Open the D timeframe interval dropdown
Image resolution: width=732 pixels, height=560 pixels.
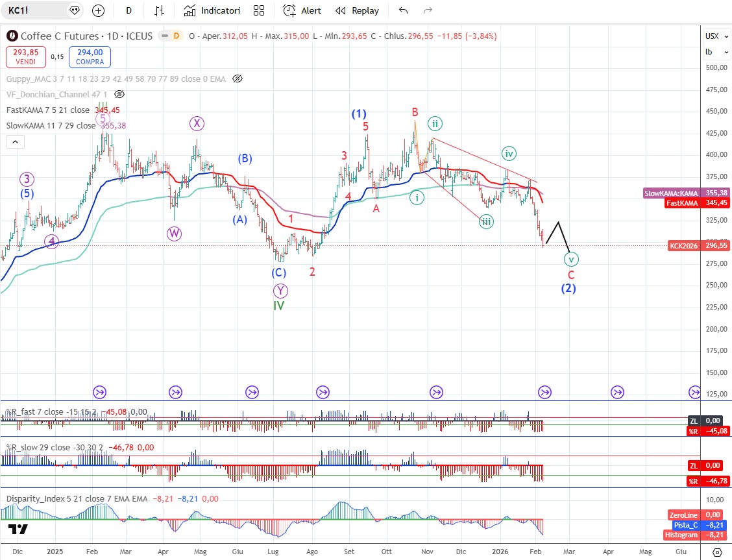tap(129, 10)
